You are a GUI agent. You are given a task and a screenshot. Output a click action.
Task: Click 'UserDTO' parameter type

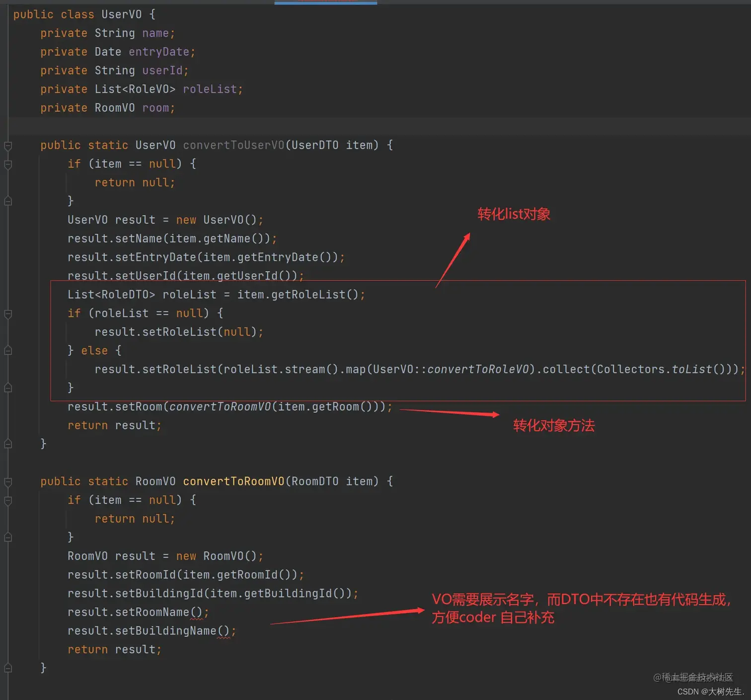pos(315,145)
